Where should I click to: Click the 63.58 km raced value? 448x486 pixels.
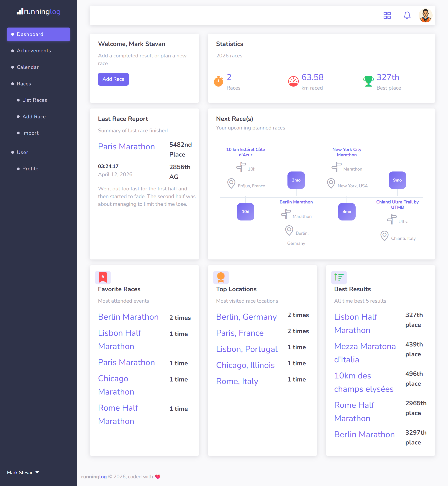pyautogui.click(x=312, y=77)
